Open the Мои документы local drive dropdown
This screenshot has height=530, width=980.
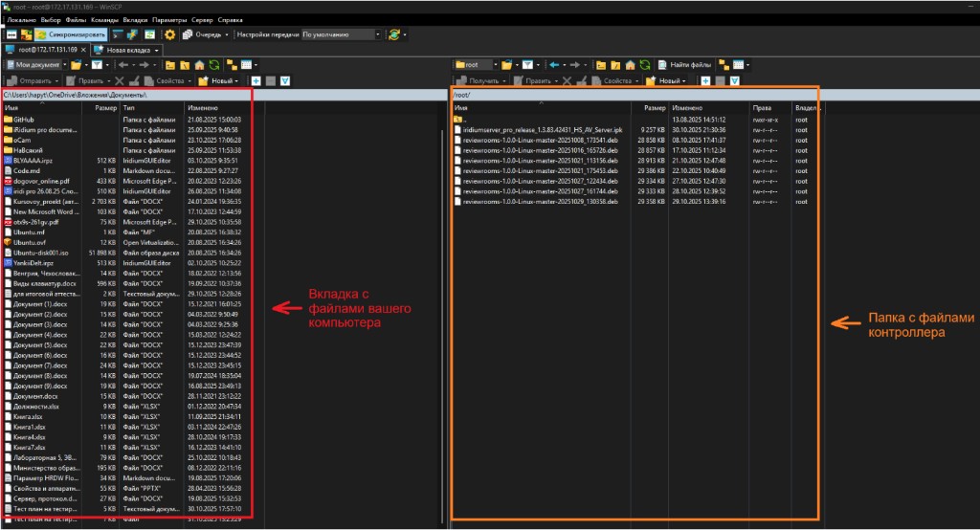click(x=36, y=65)
